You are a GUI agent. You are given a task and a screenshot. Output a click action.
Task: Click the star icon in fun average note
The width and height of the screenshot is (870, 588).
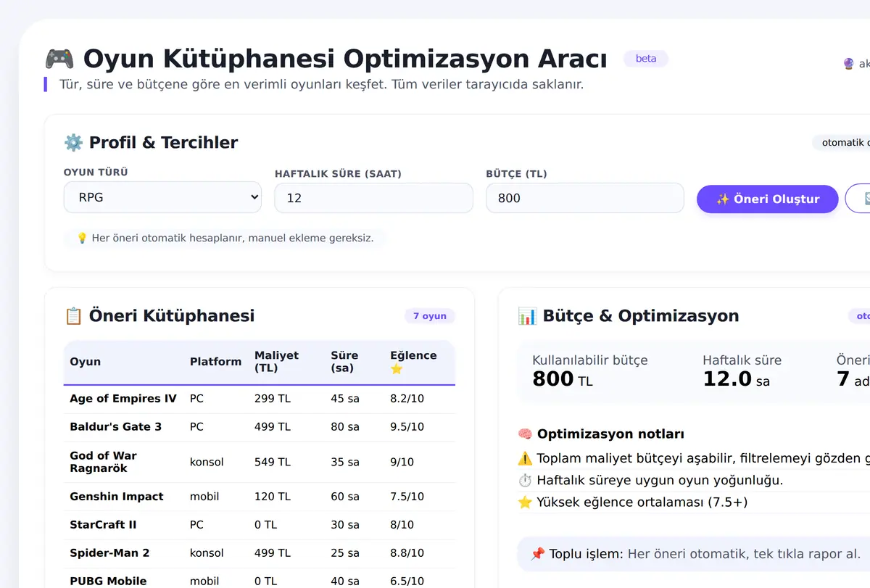(x=525, y=502)
